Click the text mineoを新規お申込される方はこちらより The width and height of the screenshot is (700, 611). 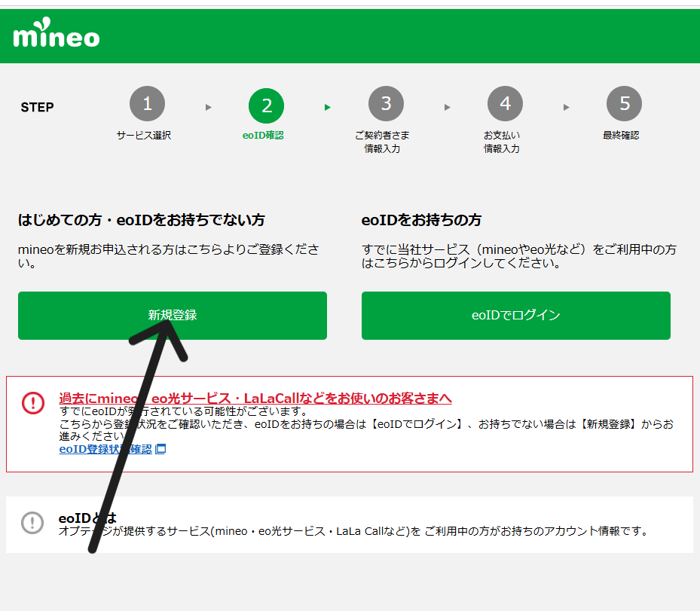coord(169,255)
